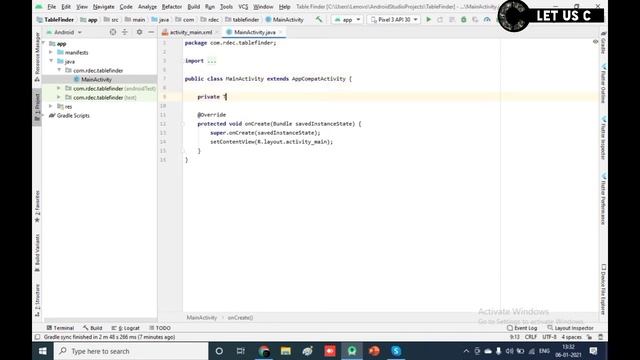This screenshot has width=640, height=360.
Task: Click the 4 spaces indent status entry
Action: tap(571, 337)
